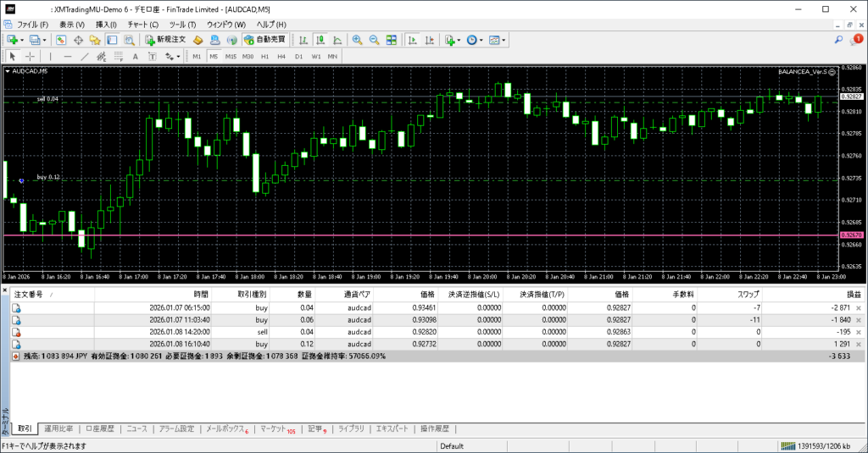Select the horizontal line drawing tool
Viewport: 868px width, 453px height.
click(x=68, y=57)
